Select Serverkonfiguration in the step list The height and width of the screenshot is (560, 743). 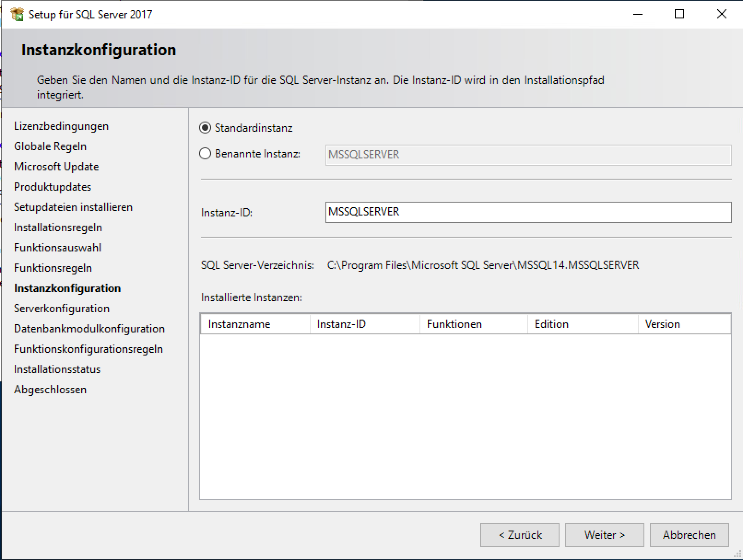click(62, 309)
